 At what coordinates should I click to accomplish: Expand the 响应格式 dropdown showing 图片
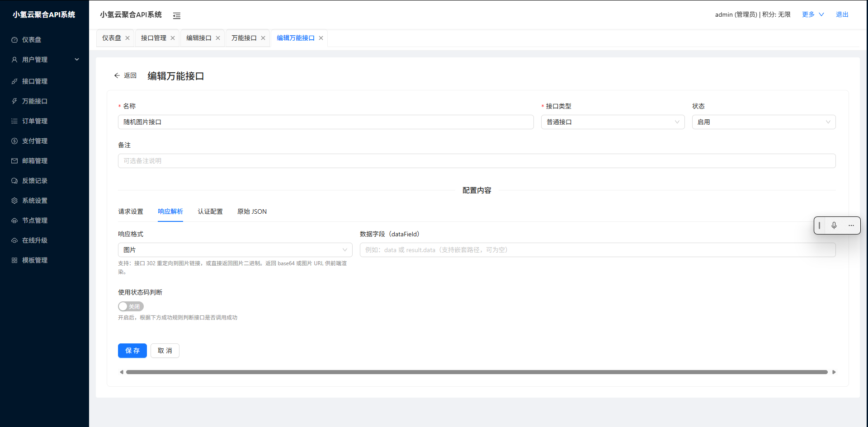[235, 250]
